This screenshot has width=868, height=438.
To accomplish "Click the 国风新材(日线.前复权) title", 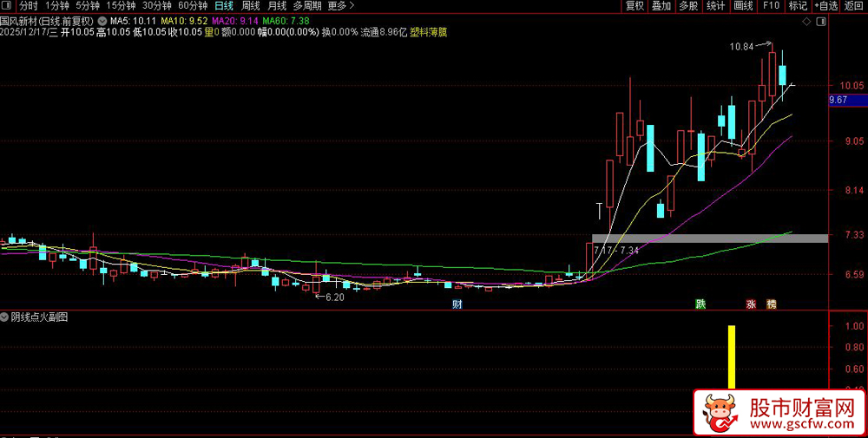I will pos(48,21).
